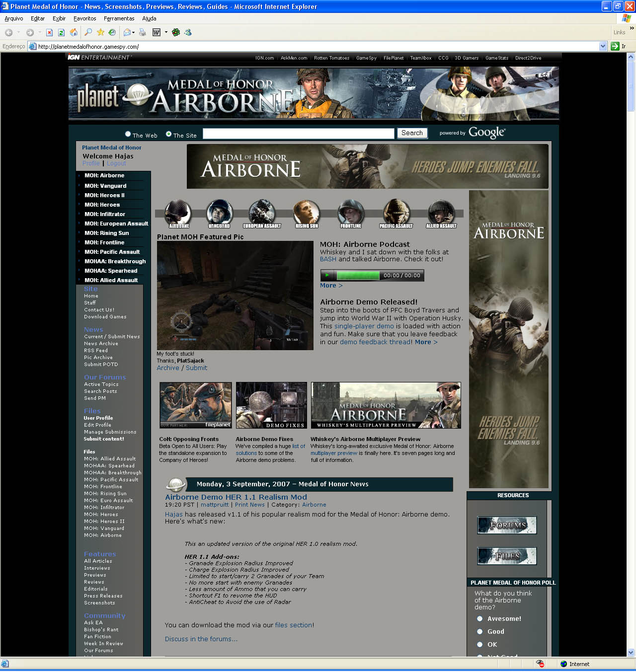636x672 pixels.
Task: Open the Ferramentas menu
Action: coord(119,18)
